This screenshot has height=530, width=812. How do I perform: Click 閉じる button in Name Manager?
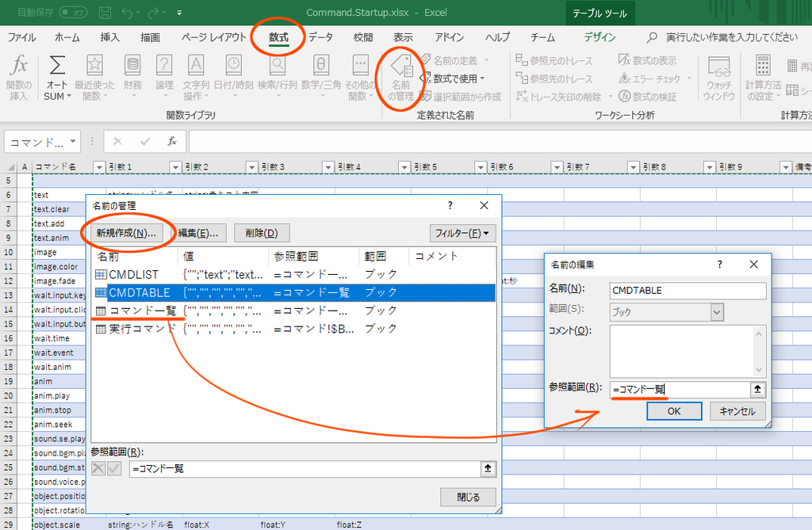click(x=468, y=497)
